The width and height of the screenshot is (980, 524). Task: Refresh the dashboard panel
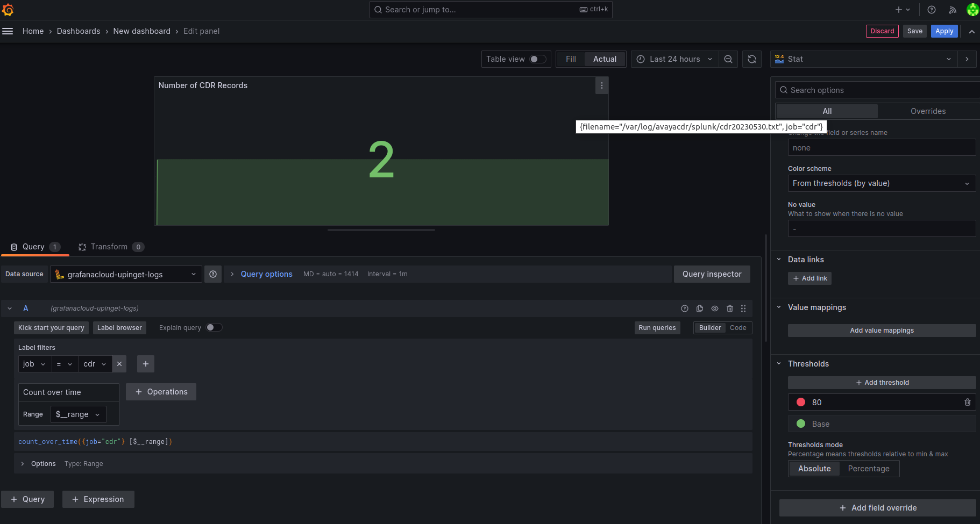click(752, 59)
